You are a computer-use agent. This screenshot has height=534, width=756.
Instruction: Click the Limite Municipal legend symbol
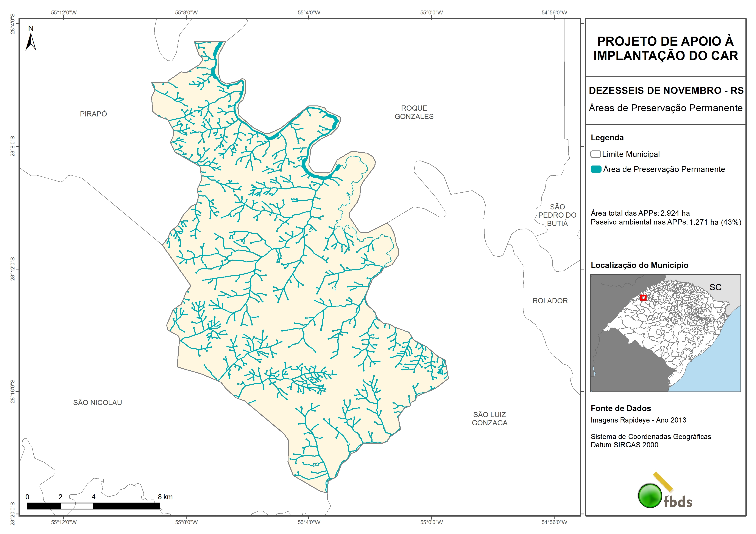595,154
